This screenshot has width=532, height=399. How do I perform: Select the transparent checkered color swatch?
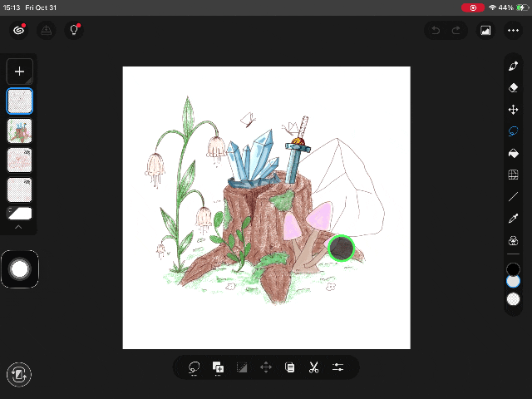pos(513,299)
